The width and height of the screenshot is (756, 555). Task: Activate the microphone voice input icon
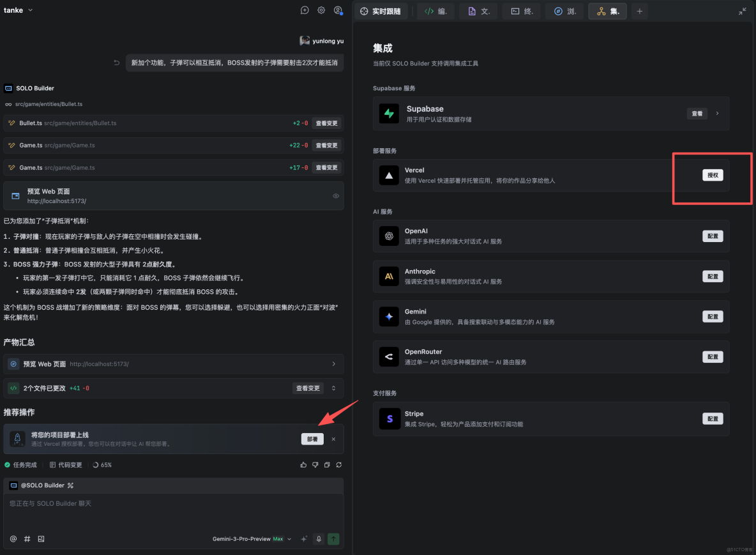tap(319, 538)
